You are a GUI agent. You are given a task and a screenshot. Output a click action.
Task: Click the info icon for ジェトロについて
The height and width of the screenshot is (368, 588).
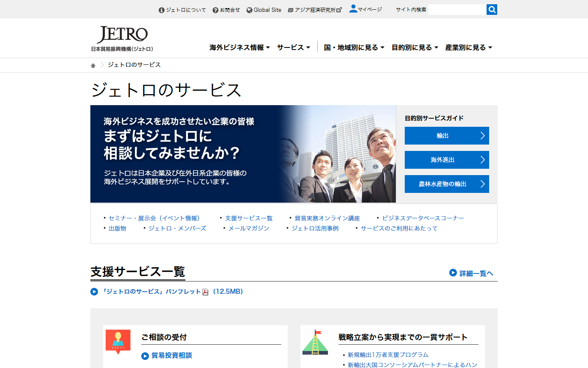[x=162, y=10]
